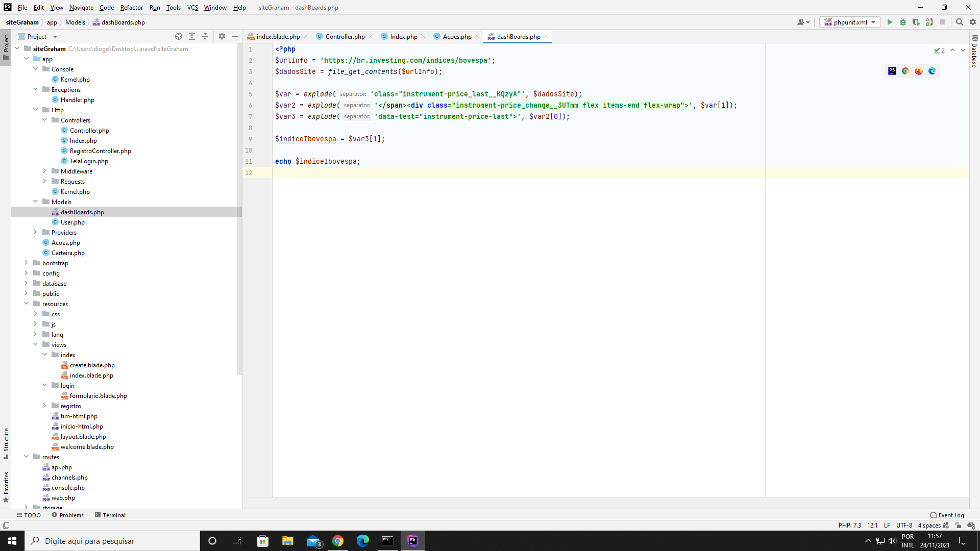Switch to index.blade.php editor tab
This screenshot has height=551, width=980.
click(x=278, y=36)
